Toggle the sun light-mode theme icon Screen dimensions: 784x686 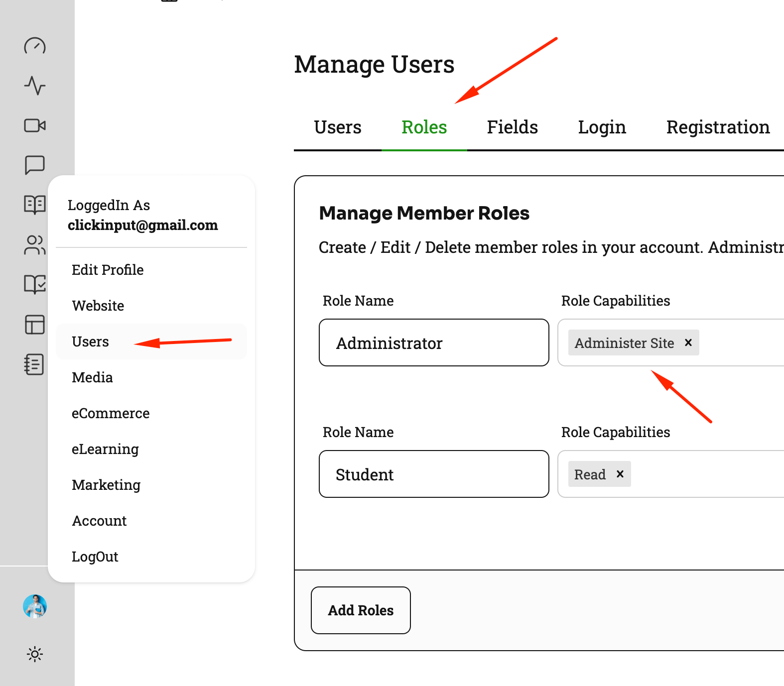(x=35, y=654)
